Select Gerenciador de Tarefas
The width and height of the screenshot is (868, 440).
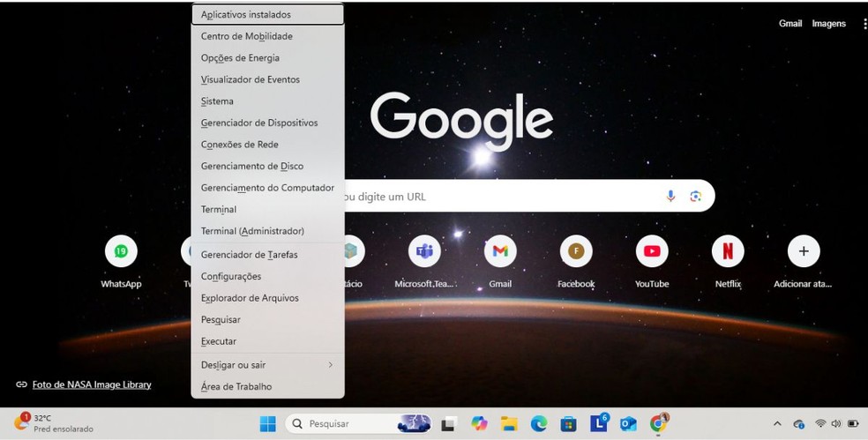pos(249,255)
